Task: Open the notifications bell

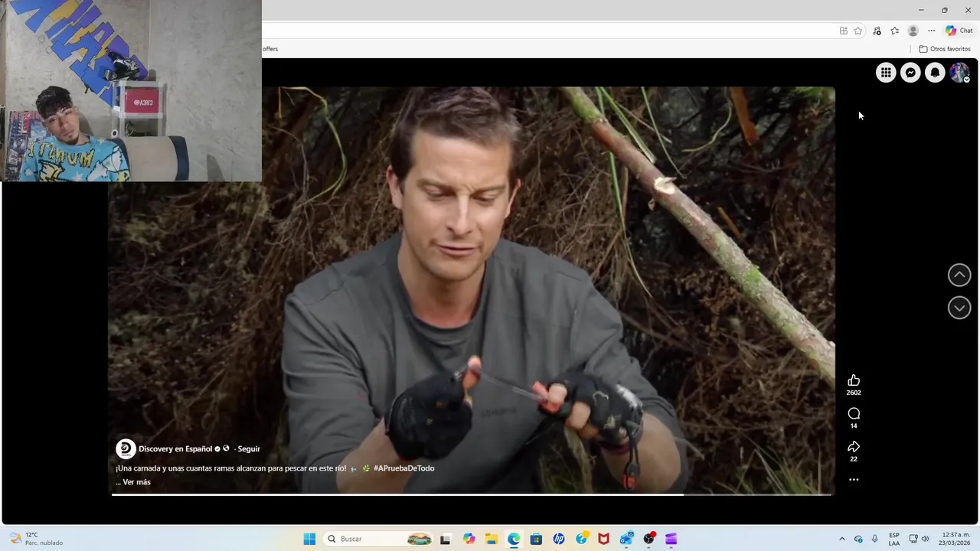Action: point(935,73)
